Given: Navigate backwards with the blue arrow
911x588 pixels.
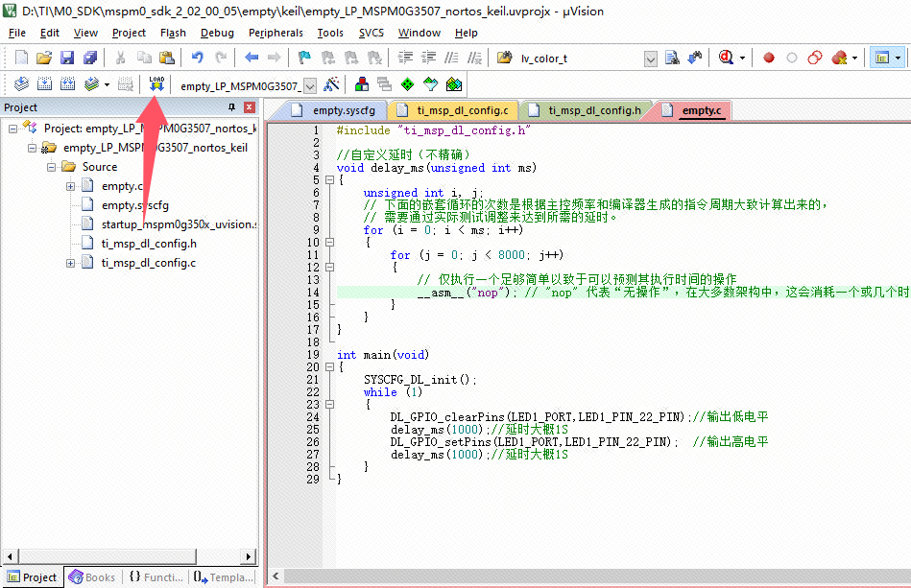Looking at the screenshot, I should 252,58.
